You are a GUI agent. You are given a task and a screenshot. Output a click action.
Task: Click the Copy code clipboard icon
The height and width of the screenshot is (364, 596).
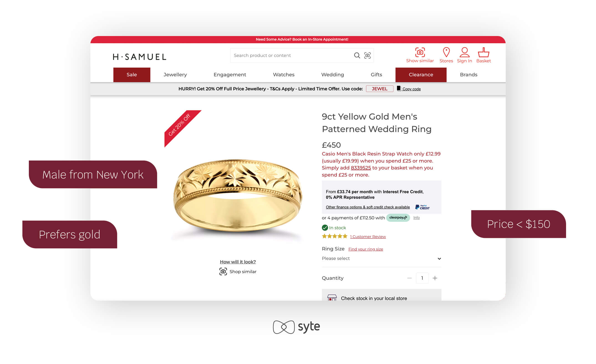click(x=399, y=88)
